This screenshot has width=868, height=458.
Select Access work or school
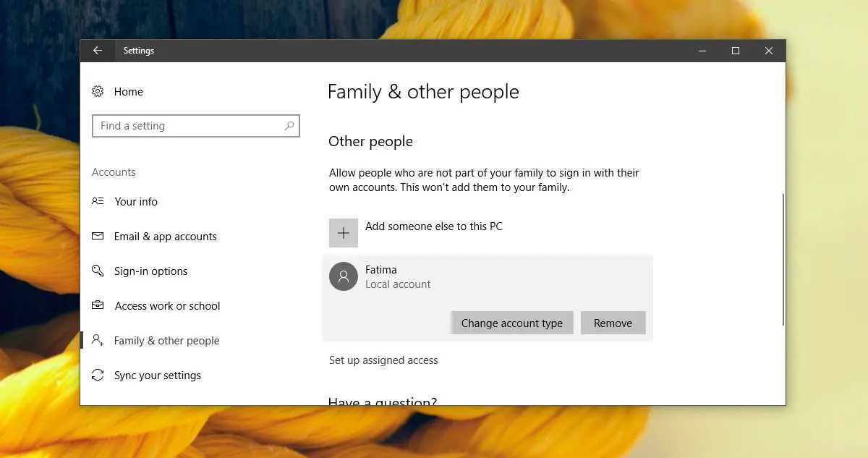coord(167,306)
